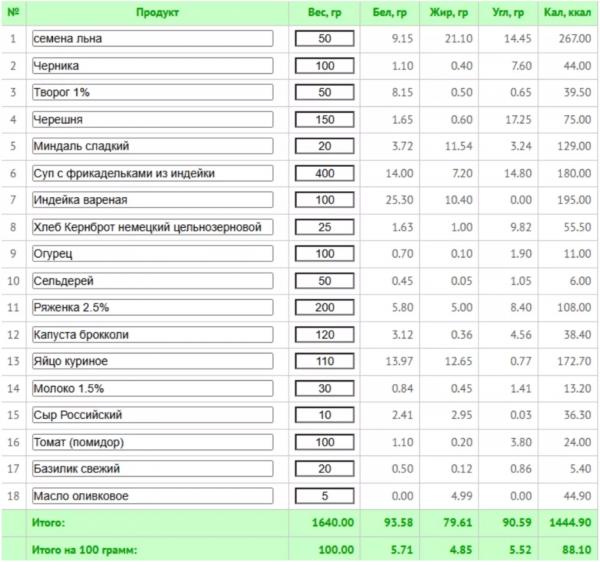Select the weight field for Сыр Российский
This screenshot has width=600, height=562.
[x=324, y=415]
